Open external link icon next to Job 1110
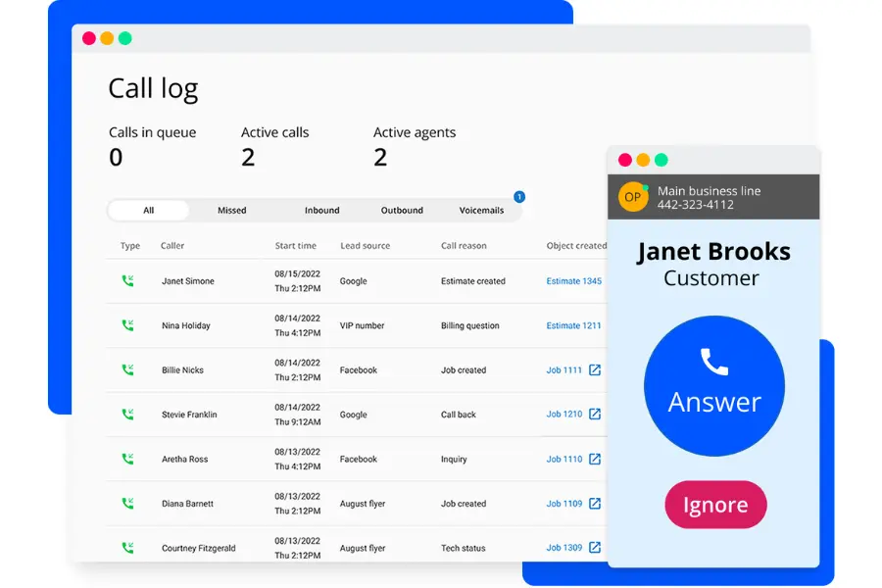The width and height of the screenshot is (882, 588). click(x=595, y=459)
